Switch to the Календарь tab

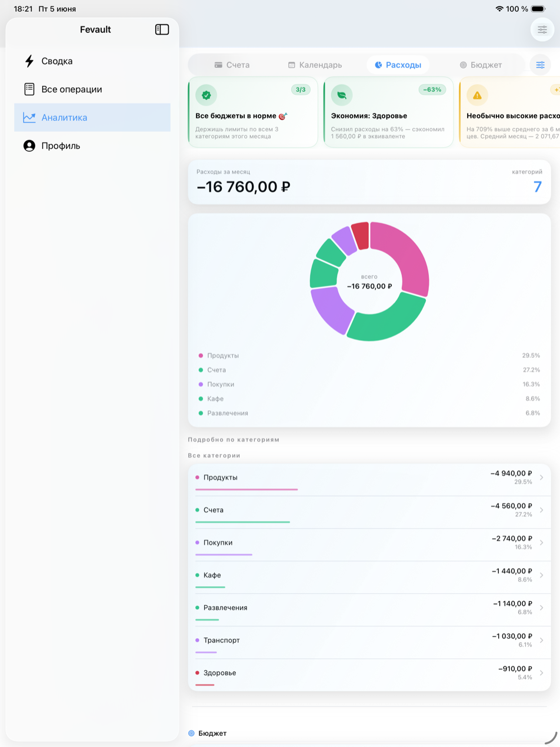315,65
